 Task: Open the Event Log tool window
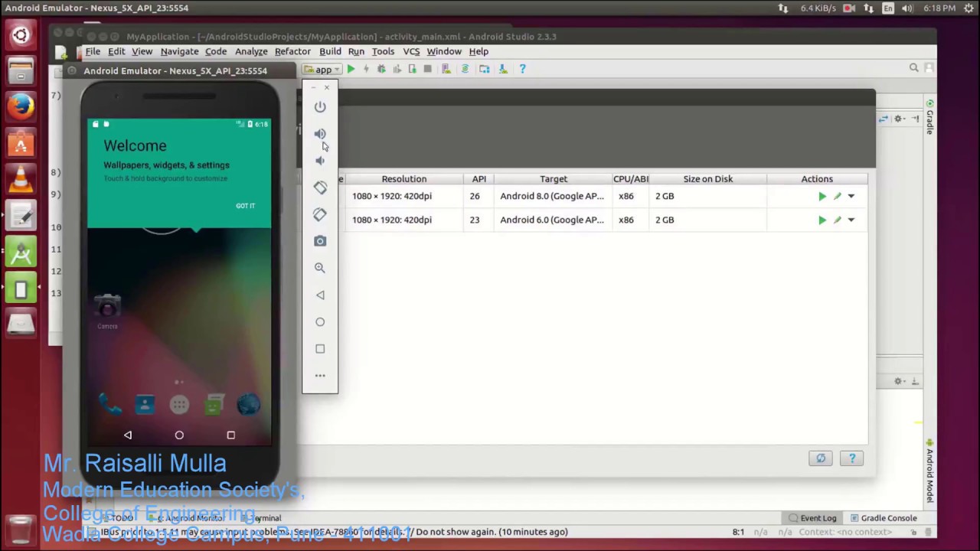tap(812, 518)
